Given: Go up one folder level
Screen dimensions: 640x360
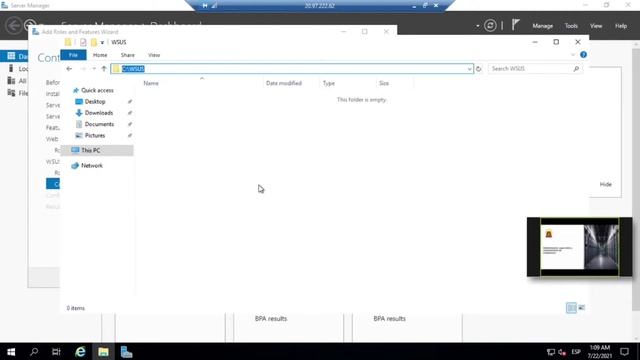Looking at the screenshot, I should (104, 69).
